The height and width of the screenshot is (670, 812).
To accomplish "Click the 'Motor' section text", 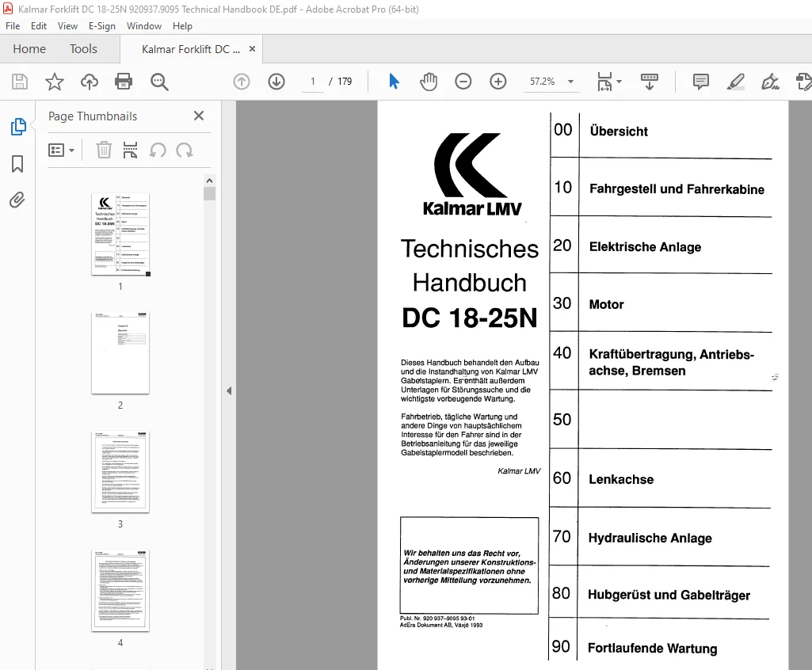I will [606, 304].
